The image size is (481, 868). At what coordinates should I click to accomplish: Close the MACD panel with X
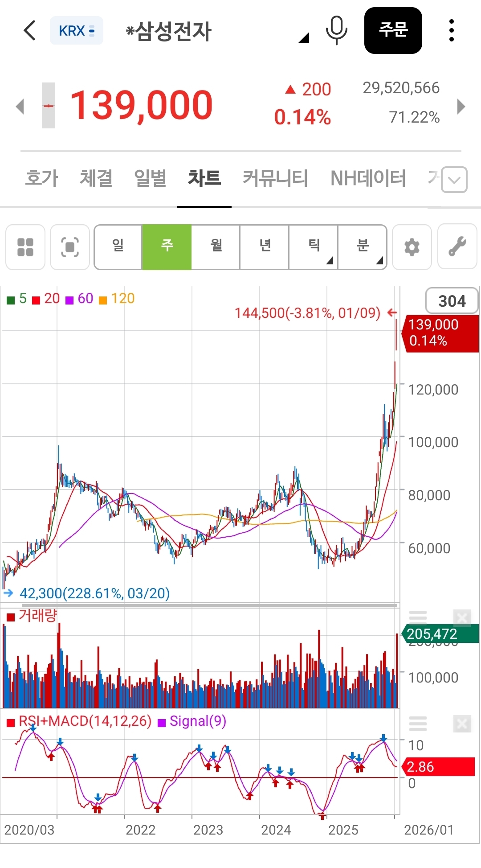coord(462,724)
